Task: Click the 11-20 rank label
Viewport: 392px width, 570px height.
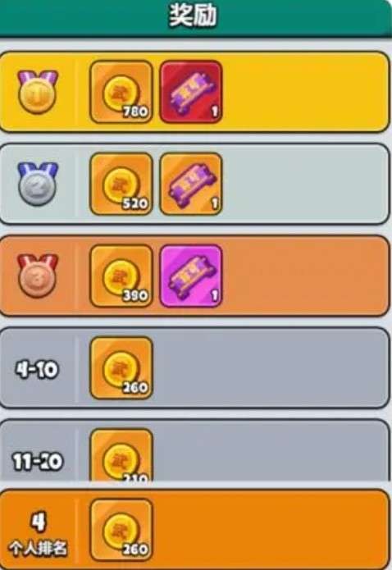Action: click(x=37, y=462)
